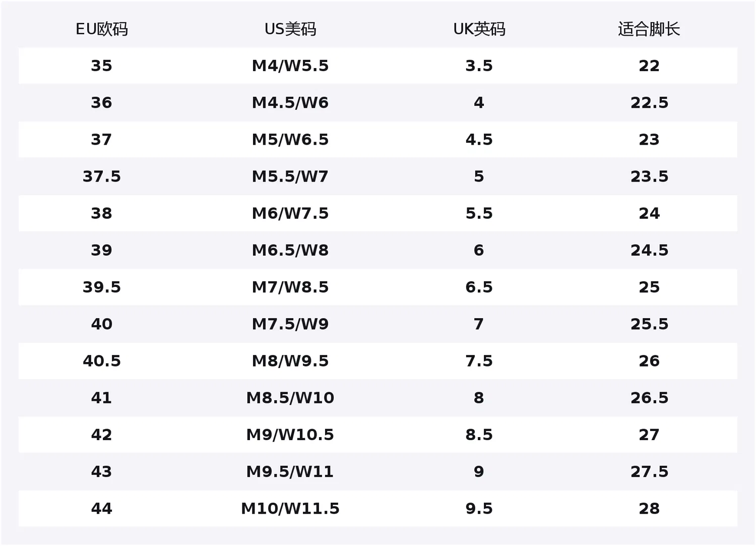This screenshot has width=756, height=546.
Task: Select EU size 39.5 cell
Action: point(102,287)
